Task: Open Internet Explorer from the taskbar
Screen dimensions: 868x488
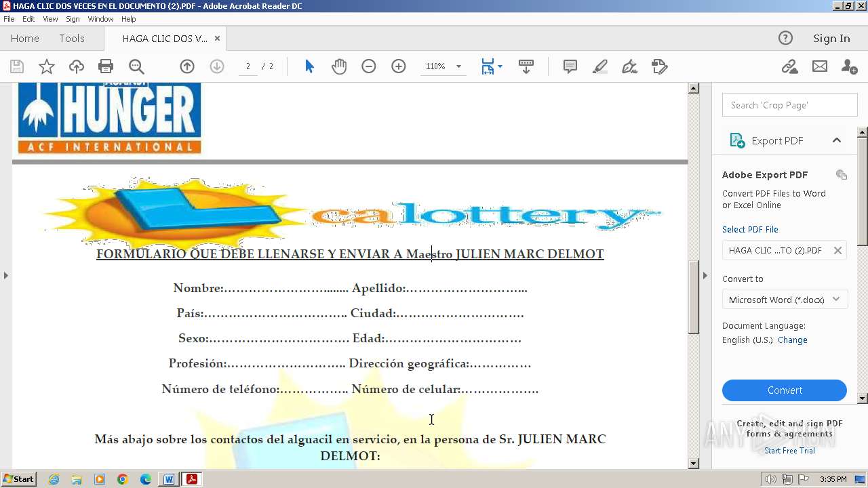Action: [54, 479]
